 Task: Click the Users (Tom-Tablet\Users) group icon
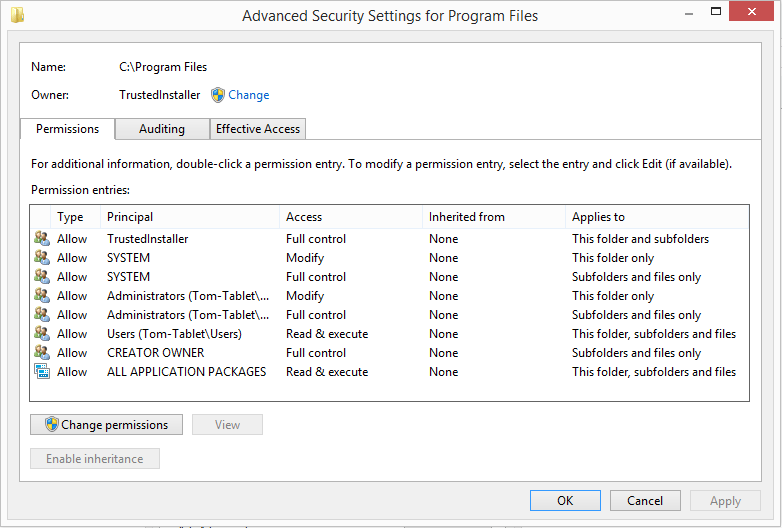tap(42, 333)
